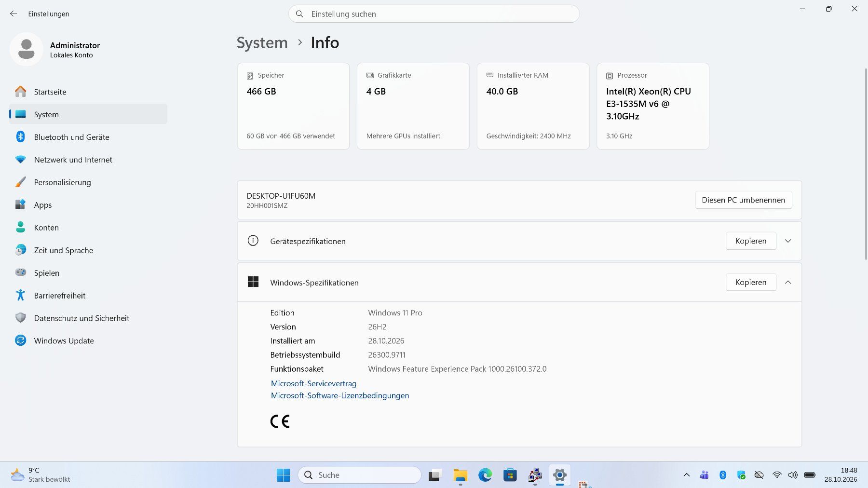
Task: Open the Windows Start button
Action: point(284,475)
